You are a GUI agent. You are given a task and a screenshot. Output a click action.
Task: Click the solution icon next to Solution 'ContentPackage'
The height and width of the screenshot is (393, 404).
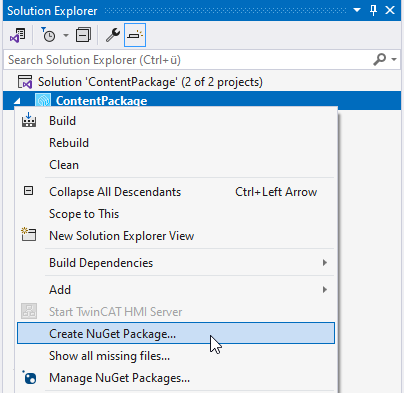click(25, 82)
